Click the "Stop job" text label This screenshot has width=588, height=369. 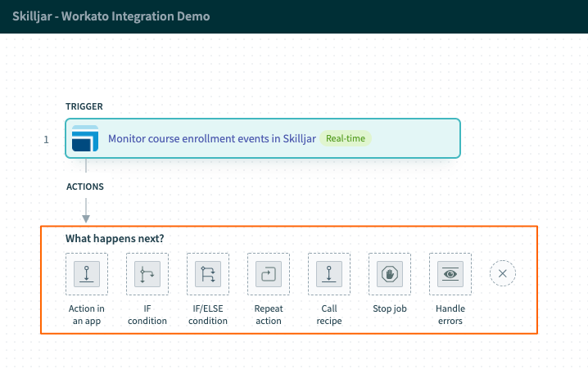[390, 309]
